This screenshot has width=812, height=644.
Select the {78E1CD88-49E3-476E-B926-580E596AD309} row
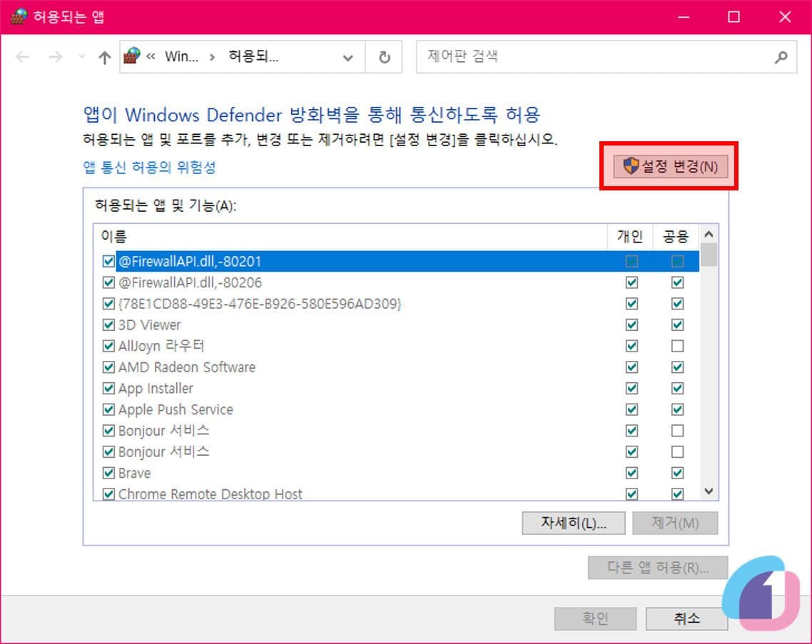[397, 303]
